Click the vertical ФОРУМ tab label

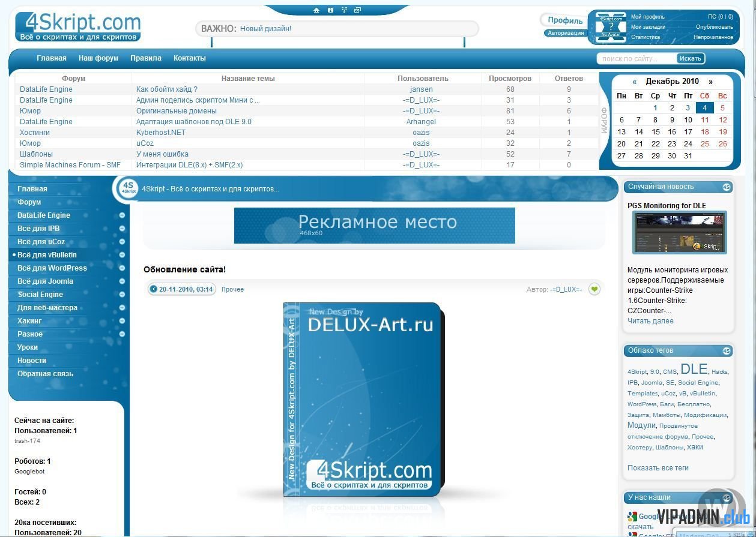pos(604,121)
